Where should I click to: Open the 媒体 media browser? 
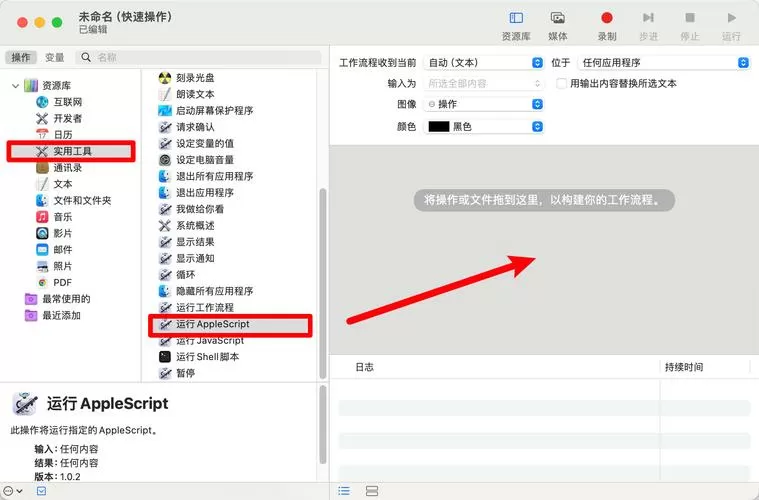tap(558, 26)
